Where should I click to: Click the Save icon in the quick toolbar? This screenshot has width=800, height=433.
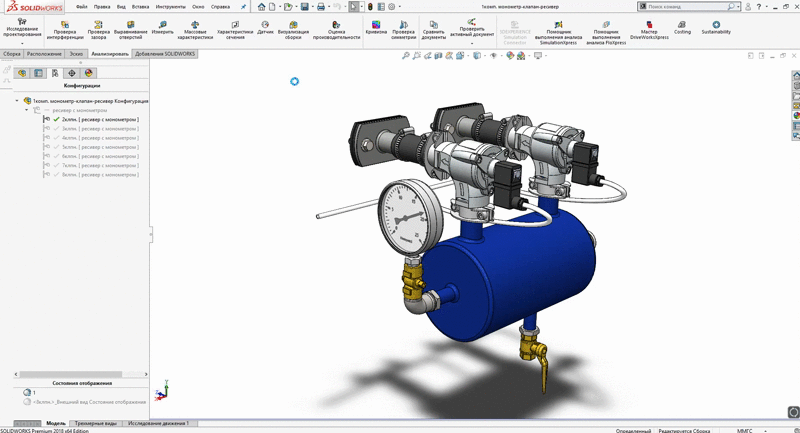(x=305, y=7)
